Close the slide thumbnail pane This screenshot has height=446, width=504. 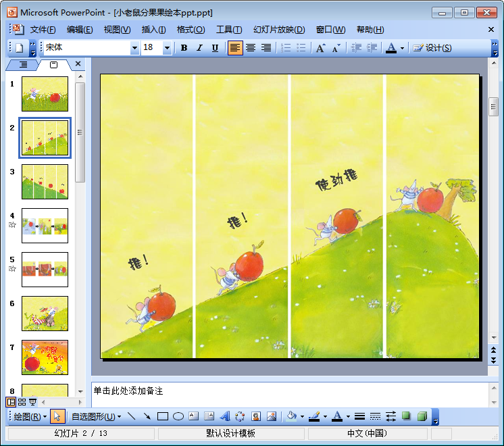tap(78, 64)
